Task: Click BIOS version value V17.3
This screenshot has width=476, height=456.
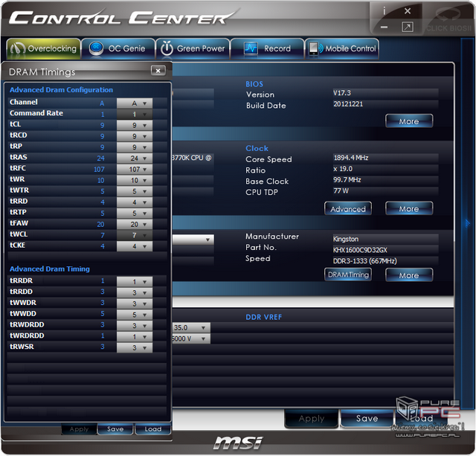Action: pyautogui.click(x=342, y=93)
